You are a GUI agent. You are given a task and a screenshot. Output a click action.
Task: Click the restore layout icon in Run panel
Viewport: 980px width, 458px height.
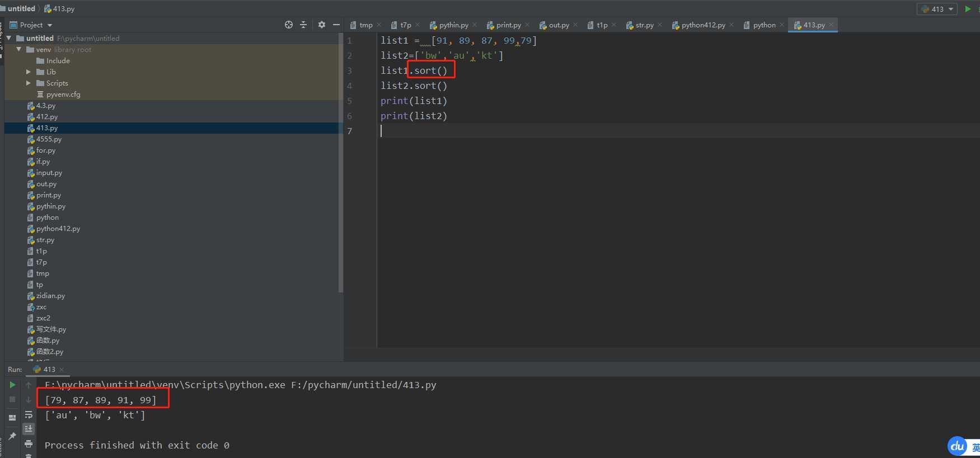click(x=12, y=417)
